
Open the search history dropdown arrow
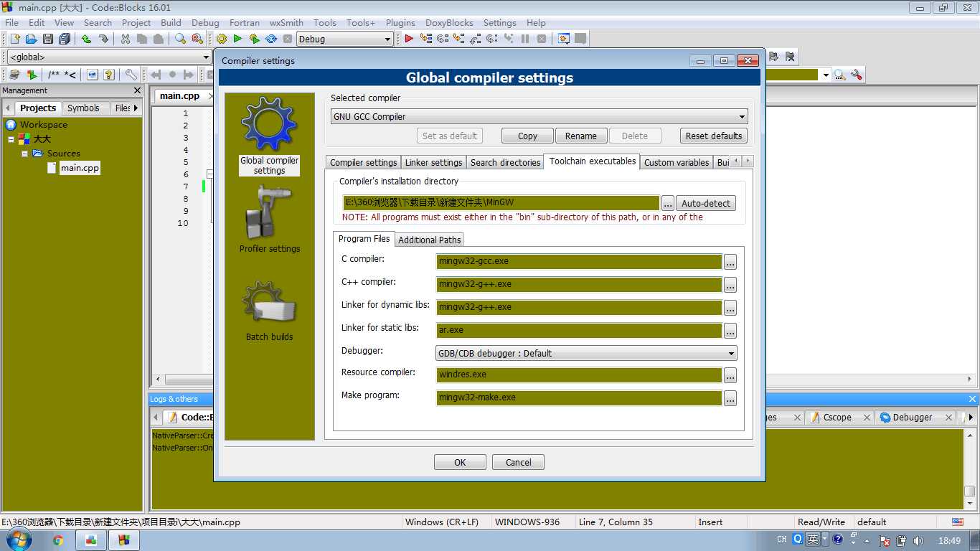coord(826,75)
